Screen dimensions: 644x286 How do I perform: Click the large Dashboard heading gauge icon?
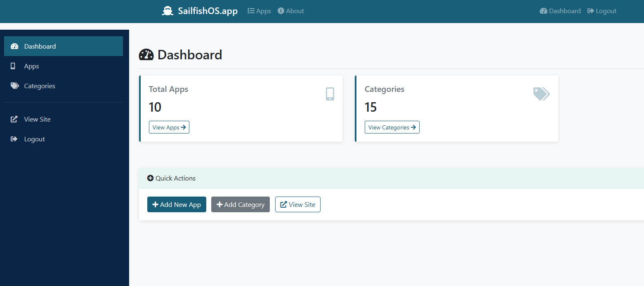(146, 55)
